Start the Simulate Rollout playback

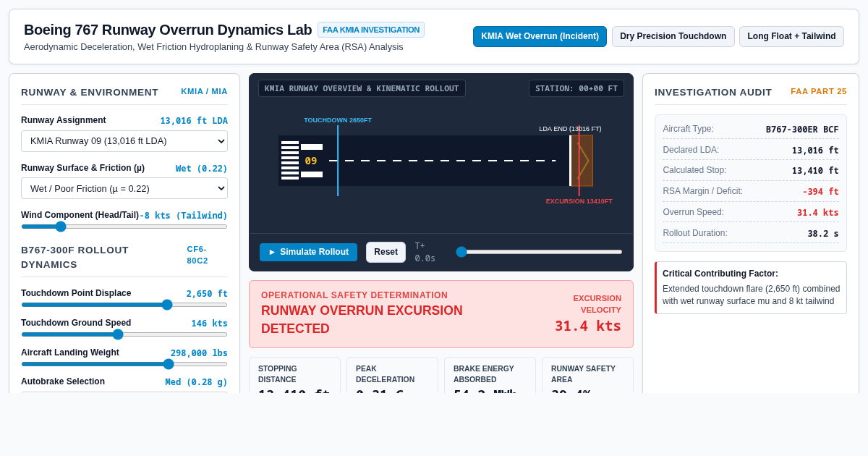(x=308, y=252)
